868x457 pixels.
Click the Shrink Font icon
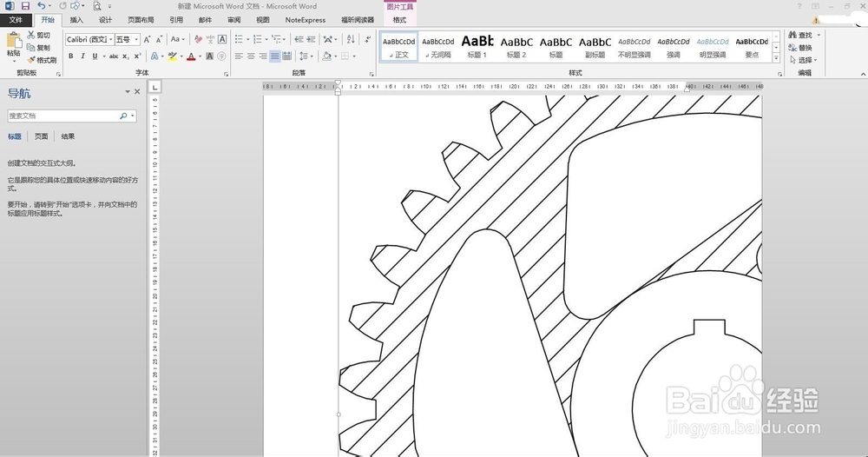(159, 39)
